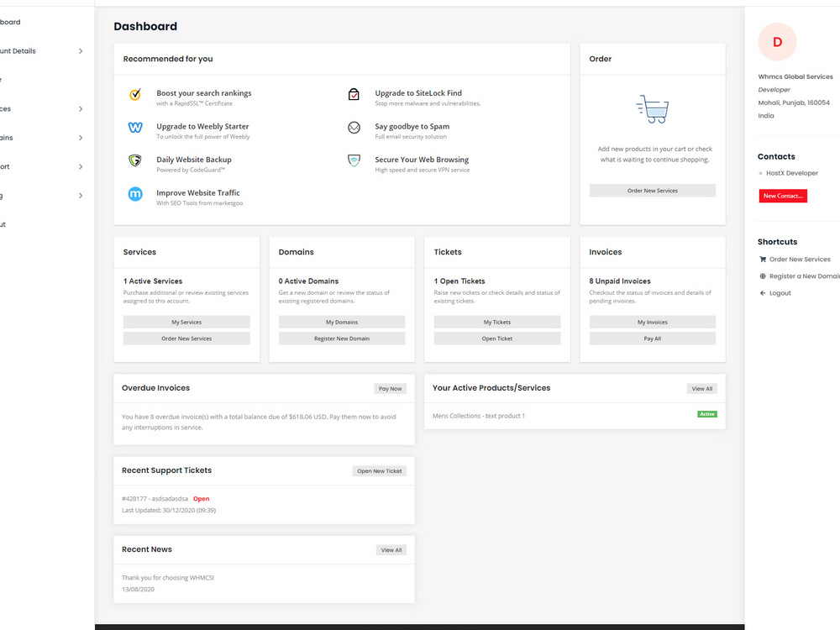Click View All in Recent News
Screen dimensions: 840x630
(391, 550)
